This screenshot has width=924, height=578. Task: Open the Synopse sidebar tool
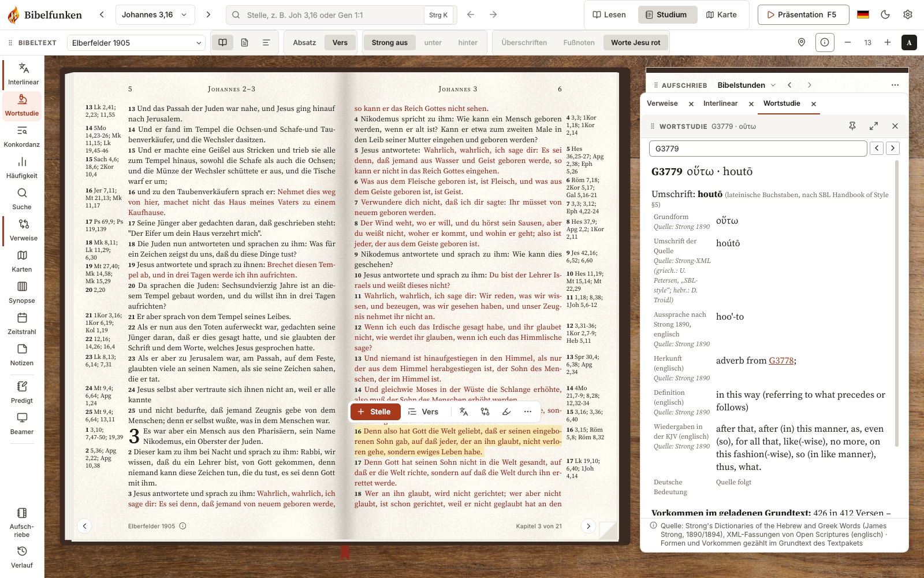[22, 293]
